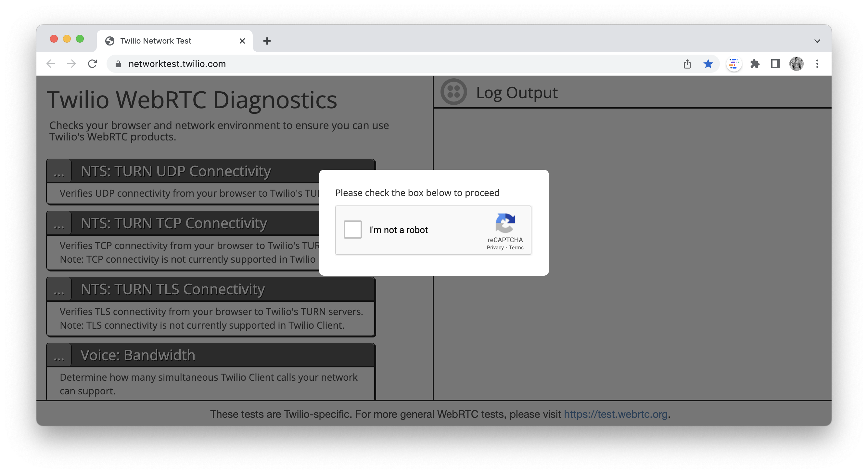Screen dimensions: 868x474
Task: Click the reCAPTCHA logo in the widget
Action: [505, 224]
